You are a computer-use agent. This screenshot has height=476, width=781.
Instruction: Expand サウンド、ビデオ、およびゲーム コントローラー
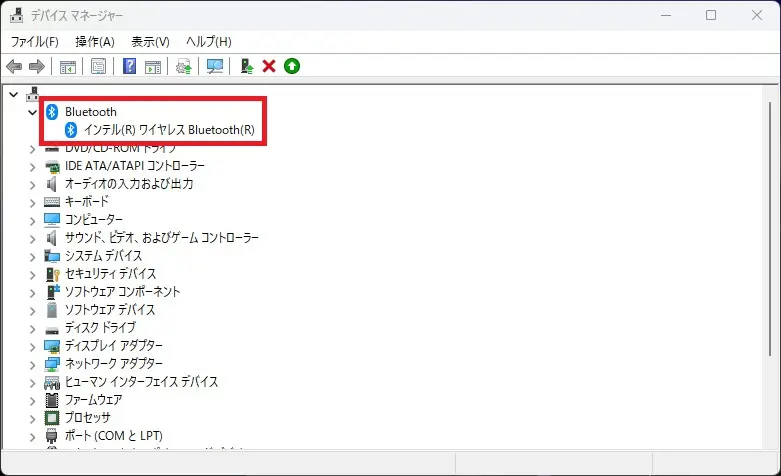point(32,239)
